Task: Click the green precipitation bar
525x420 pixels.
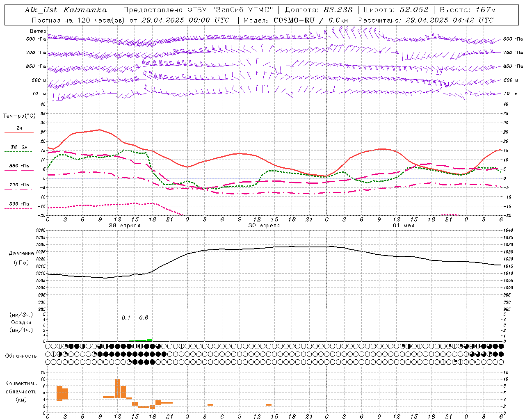Action: (x=141, y=340)
